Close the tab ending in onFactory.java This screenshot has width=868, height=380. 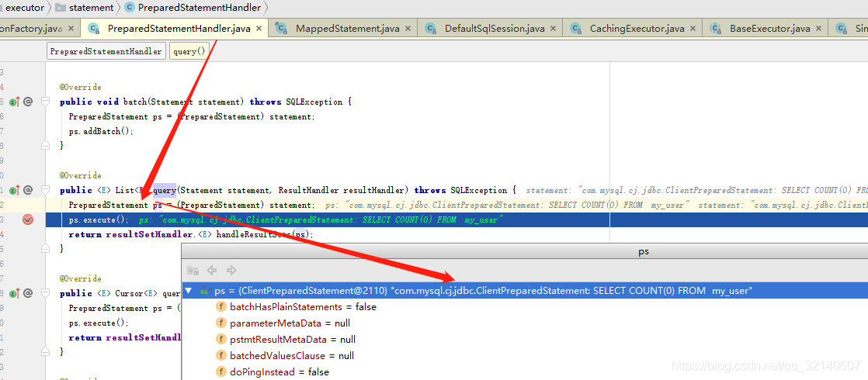point(71,28)
